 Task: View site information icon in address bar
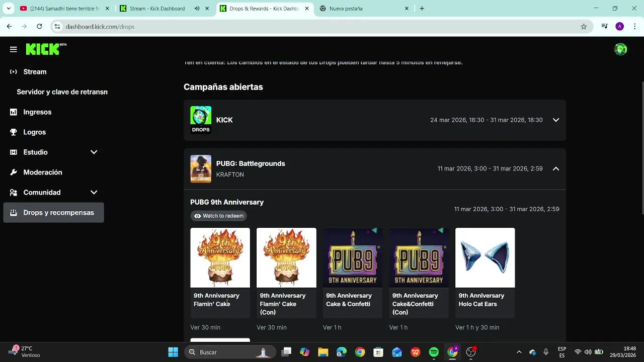tap(57, 27)
